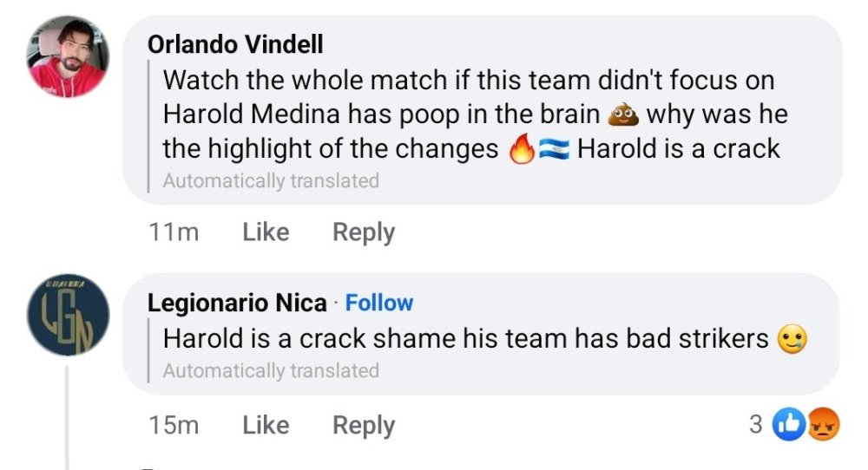The height and width of the screenshot is (470, 868).
Task: Like Legionario Nica's comment
Action: pyautogui.click(x=266, y=425)
